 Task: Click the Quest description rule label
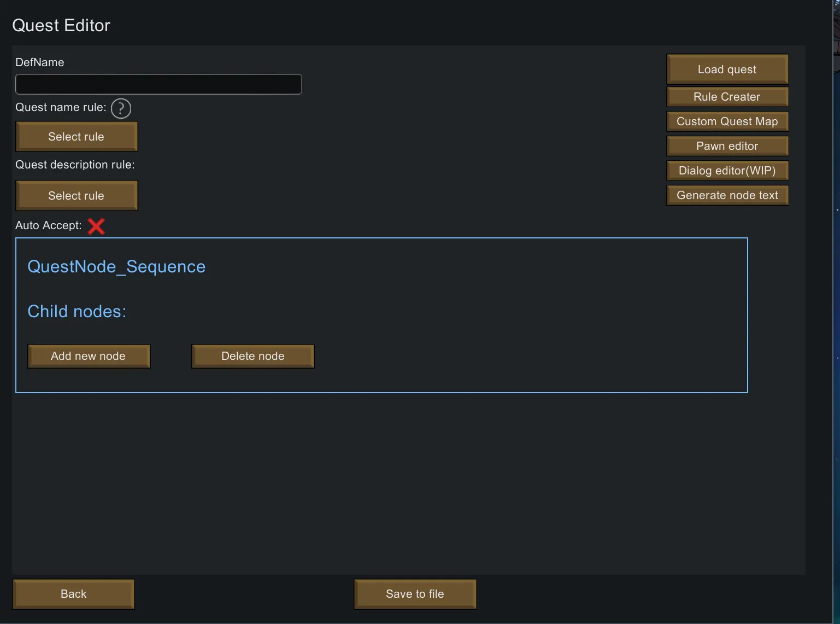pyautogui.click(x=75, y=165)
